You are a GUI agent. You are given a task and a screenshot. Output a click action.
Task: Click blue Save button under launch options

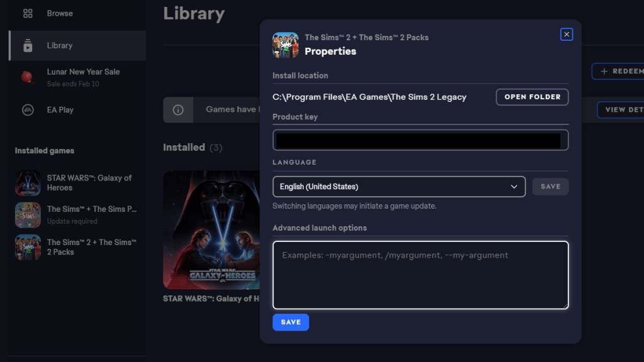pyautogui.click(x=291, y=322)
